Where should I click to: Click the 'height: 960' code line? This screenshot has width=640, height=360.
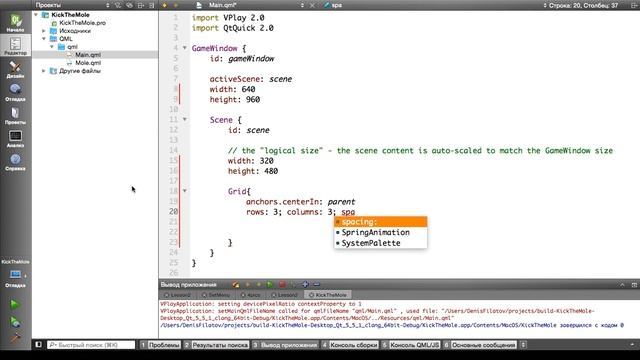tap(235, 100)
